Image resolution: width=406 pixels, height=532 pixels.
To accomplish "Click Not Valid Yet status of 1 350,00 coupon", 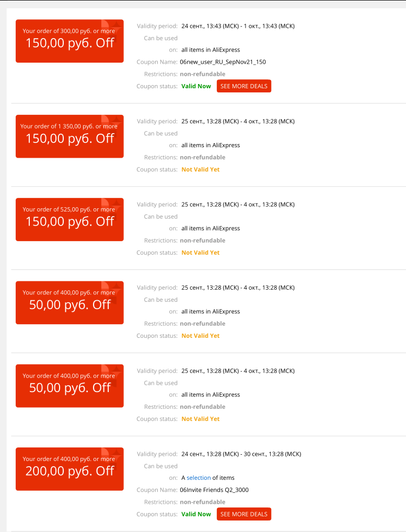I will coord(201,169).
